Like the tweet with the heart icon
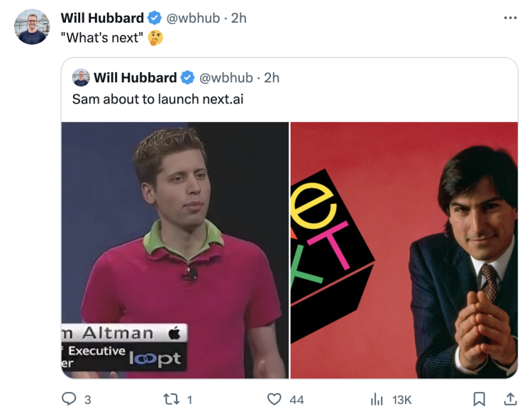 pyautogui.click(x=275, y=400)
